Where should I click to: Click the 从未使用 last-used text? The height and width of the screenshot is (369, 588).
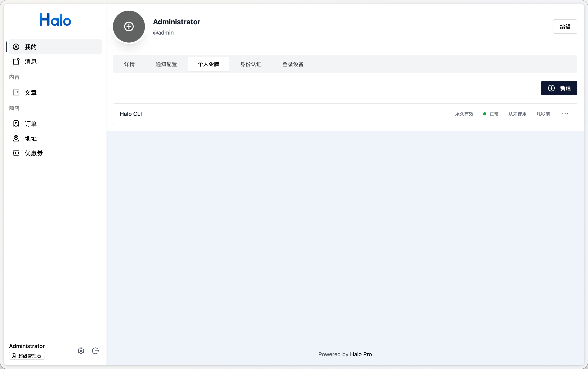[517, 114]
